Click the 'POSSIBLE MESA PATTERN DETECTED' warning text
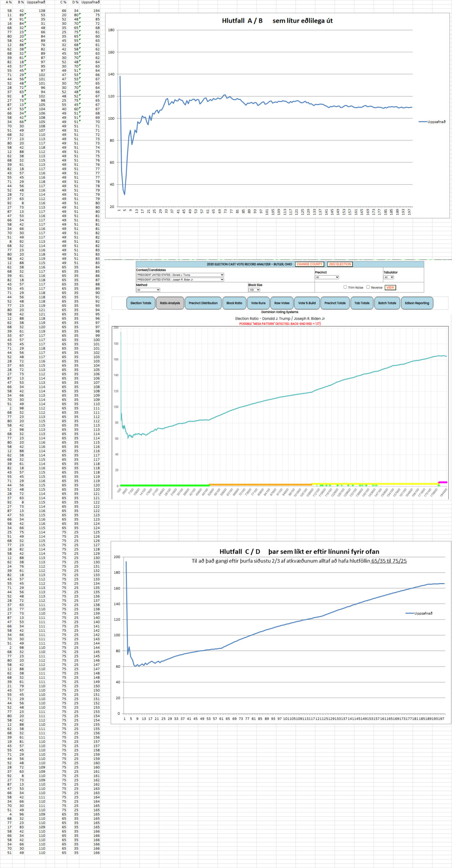Screen dimensions: 452x868 click(x=280, y=324)
